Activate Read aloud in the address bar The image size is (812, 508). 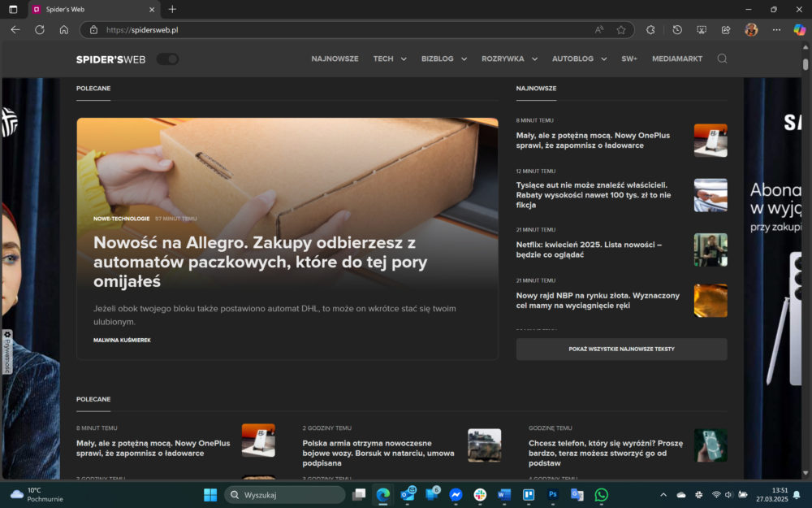(599, 30)
